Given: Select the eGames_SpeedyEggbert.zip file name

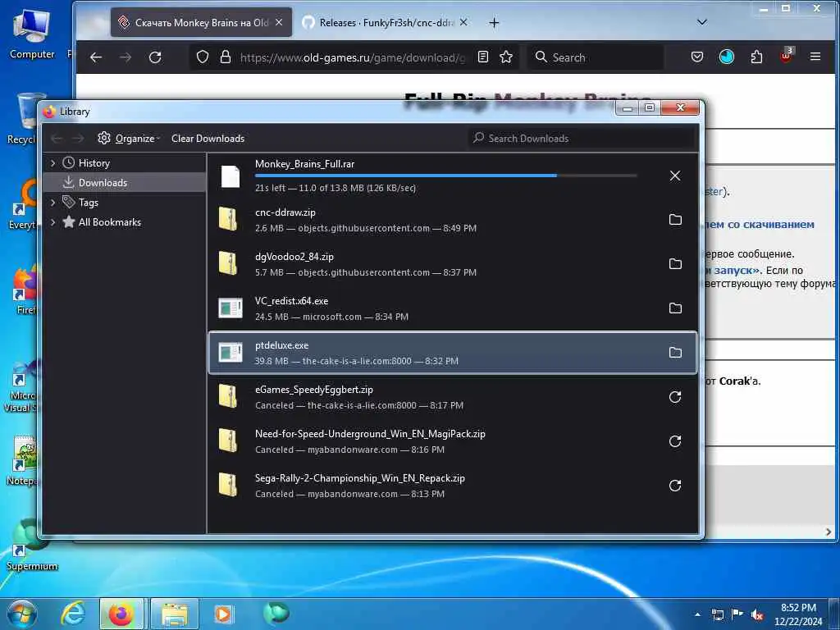Looking at the screenshot, I should pyautogui.click(x=314, y=390).
